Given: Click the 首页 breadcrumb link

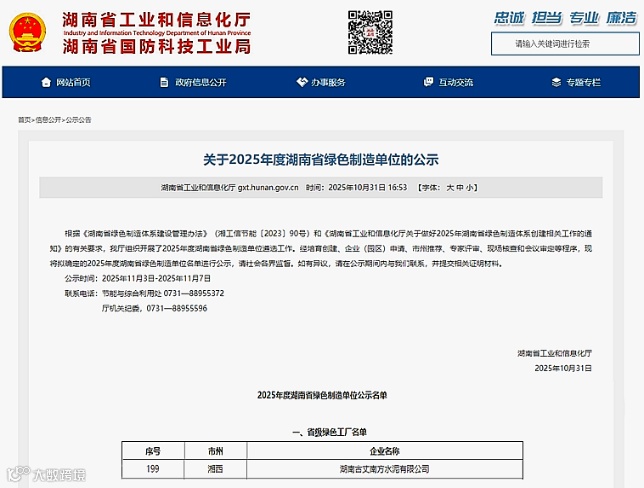Looking at the screenshot, I should [x=24, y=120].
